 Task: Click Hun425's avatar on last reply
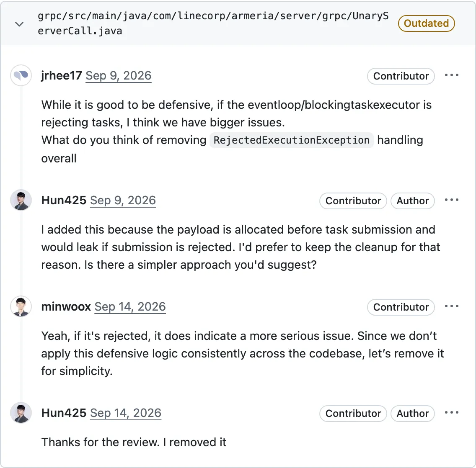pyautogui.click(x=21, y=413)
